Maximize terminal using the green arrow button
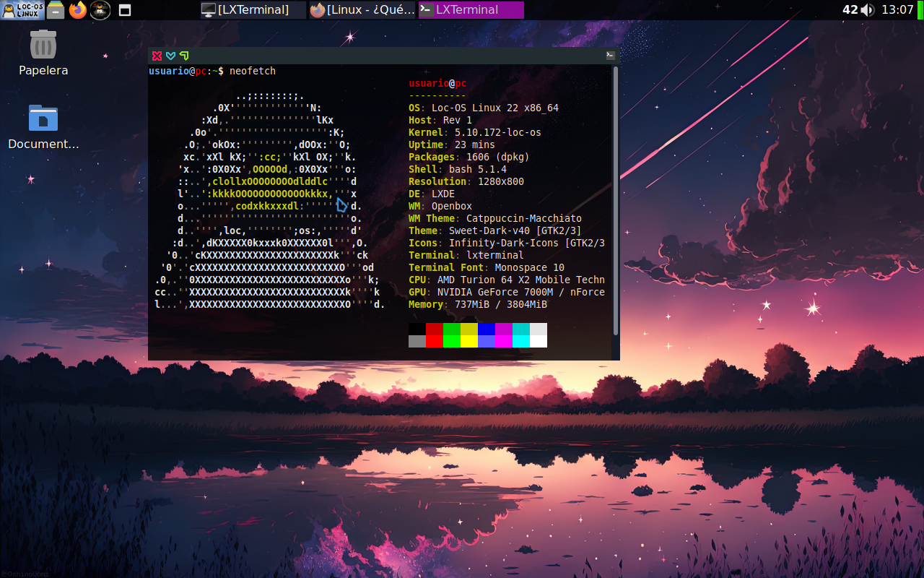 coord(184,56)
